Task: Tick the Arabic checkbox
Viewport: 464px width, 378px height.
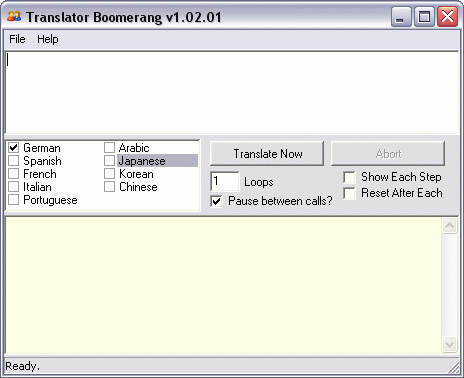Action: point(109,147)
